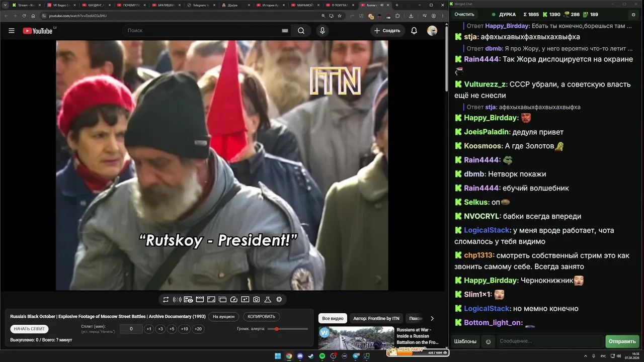
Task: Click the Chrome address bar URL
Action: tap(78, 16)
